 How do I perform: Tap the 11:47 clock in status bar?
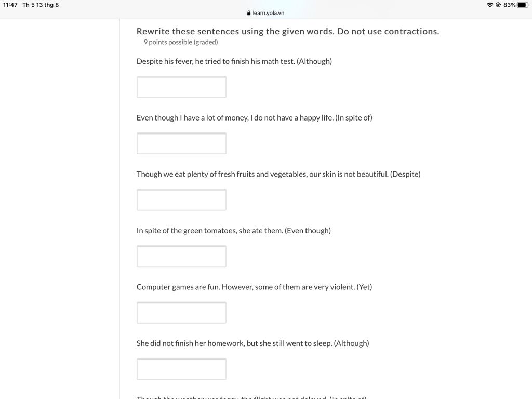[10, 5]
